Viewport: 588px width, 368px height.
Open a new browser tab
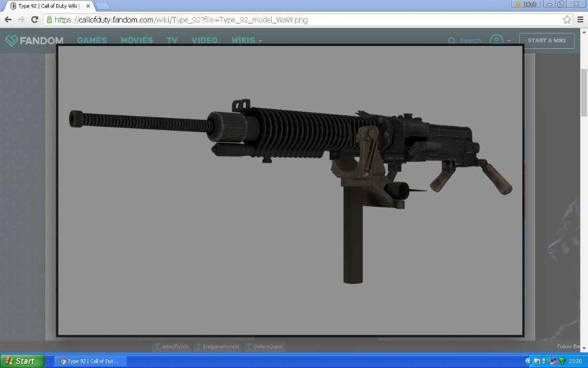click(x=102, y=6)
